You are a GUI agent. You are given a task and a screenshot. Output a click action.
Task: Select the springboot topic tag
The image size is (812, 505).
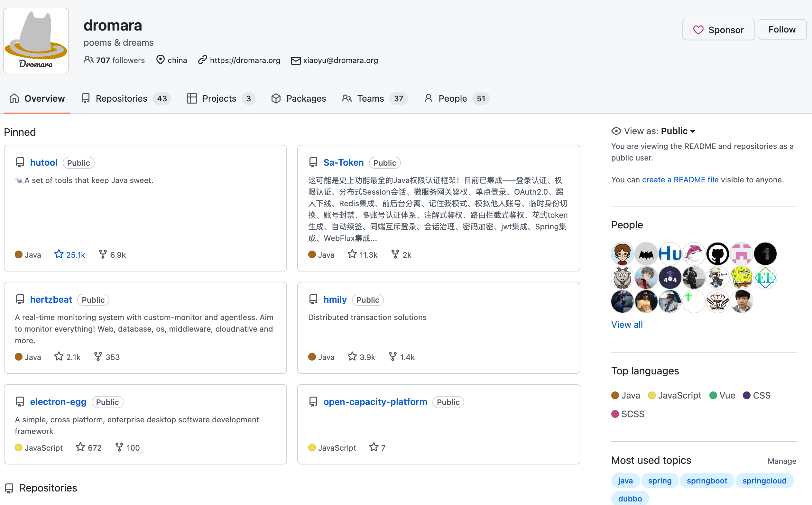(x=706, y=481)
